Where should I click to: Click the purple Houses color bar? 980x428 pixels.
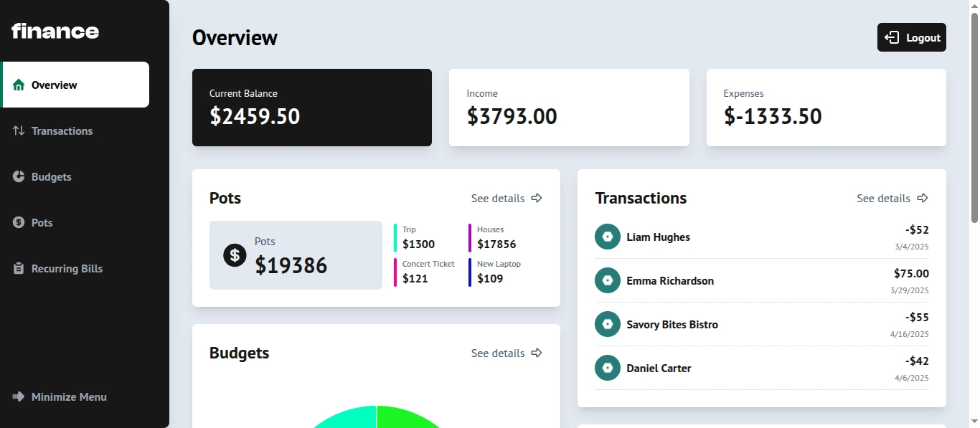(x=470, y=238)
